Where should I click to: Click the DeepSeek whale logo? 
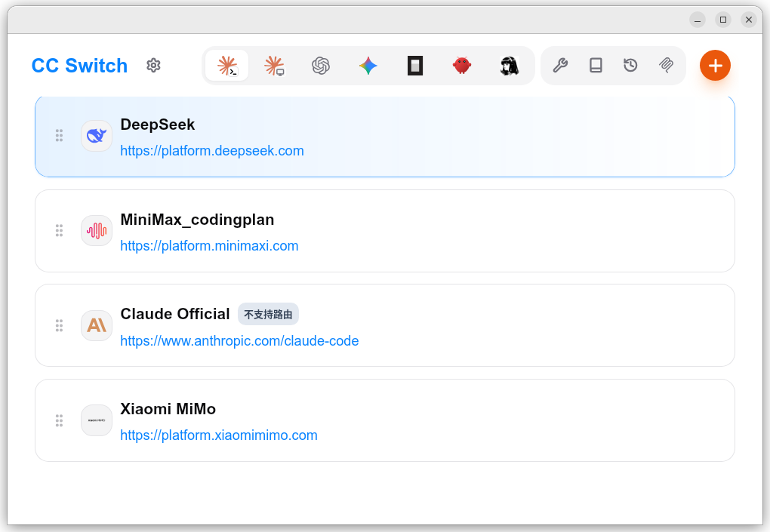[97, 136]
